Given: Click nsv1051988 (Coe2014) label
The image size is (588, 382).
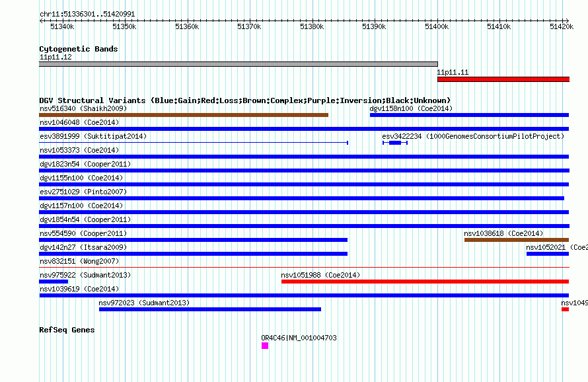Looking at the screenshot, I should point(320,275).
